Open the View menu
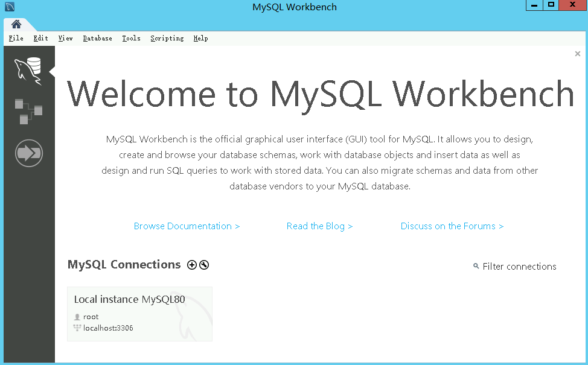Image resolution: width=588 pixels, height=365 pixels. pos(65,38)
